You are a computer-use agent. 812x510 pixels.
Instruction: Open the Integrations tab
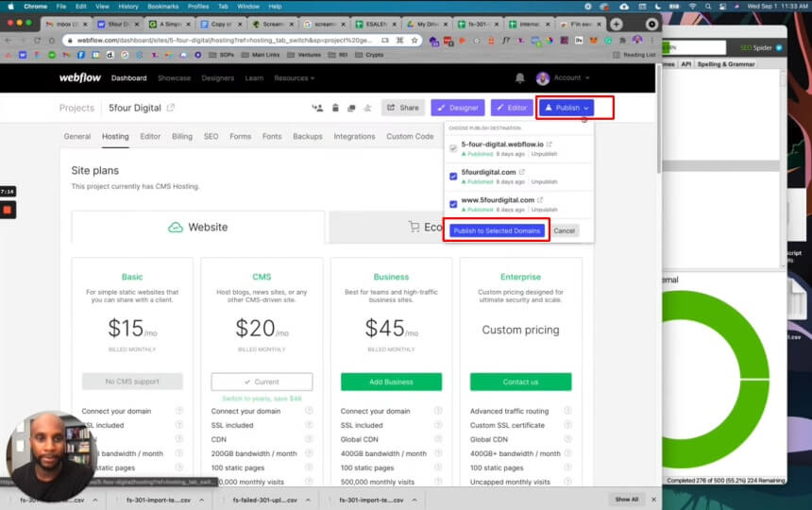(354, 137)
